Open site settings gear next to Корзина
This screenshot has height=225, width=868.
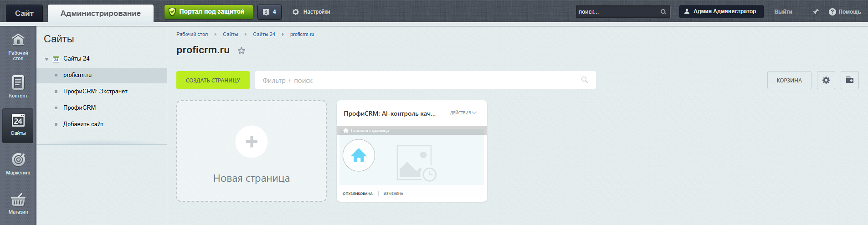click(x=826, y=80)
